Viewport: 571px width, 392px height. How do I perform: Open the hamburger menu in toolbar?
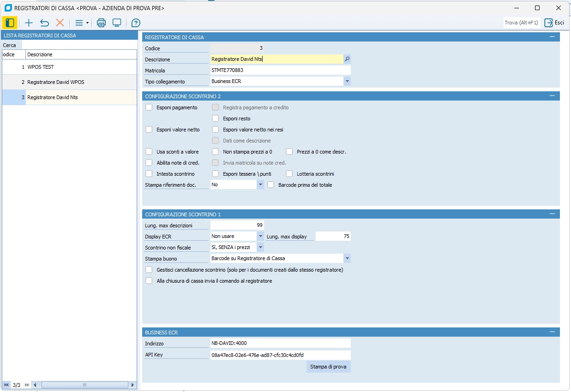[x=79, y=23]
